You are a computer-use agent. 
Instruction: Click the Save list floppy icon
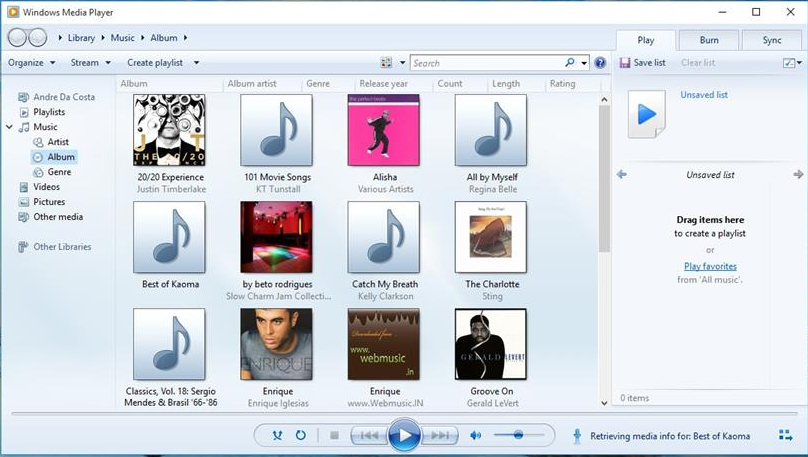coord(625,63)
